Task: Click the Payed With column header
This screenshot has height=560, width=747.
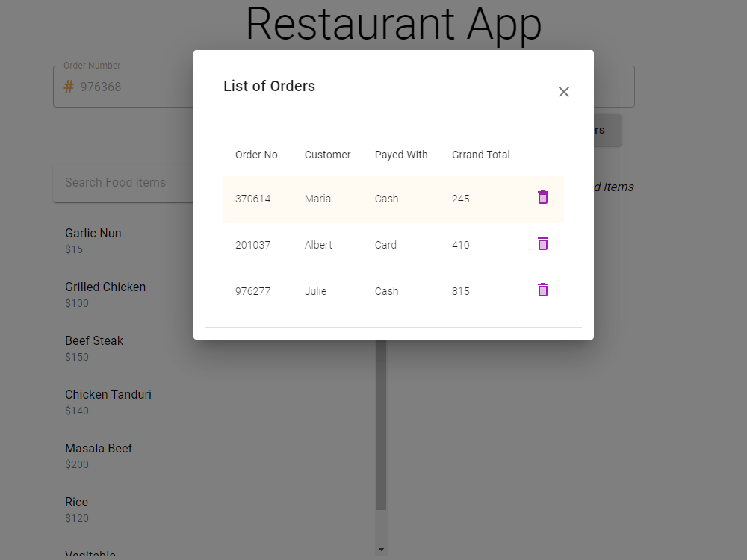Action: (x=401, y=155)
